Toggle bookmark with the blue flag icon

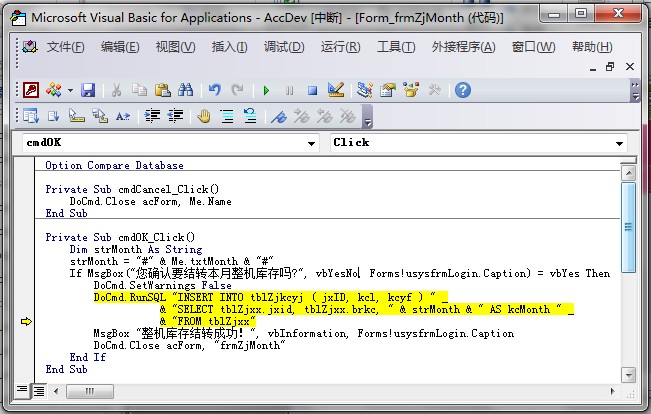(x=279, y=116)
